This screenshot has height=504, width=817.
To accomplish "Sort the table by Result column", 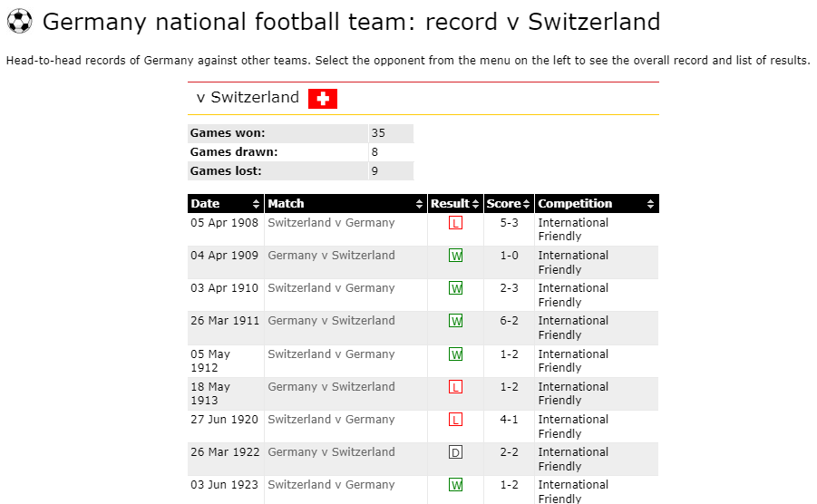I will (455, 204).
